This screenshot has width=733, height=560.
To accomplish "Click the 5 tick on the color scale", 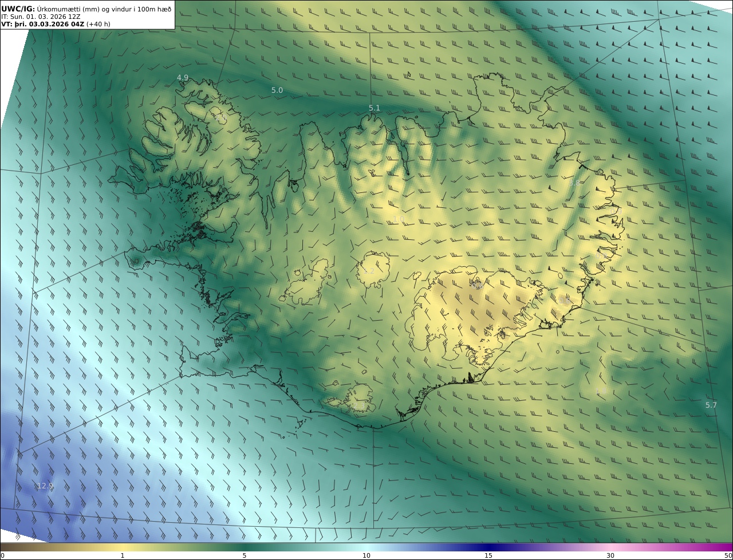I will coord(245,555).
